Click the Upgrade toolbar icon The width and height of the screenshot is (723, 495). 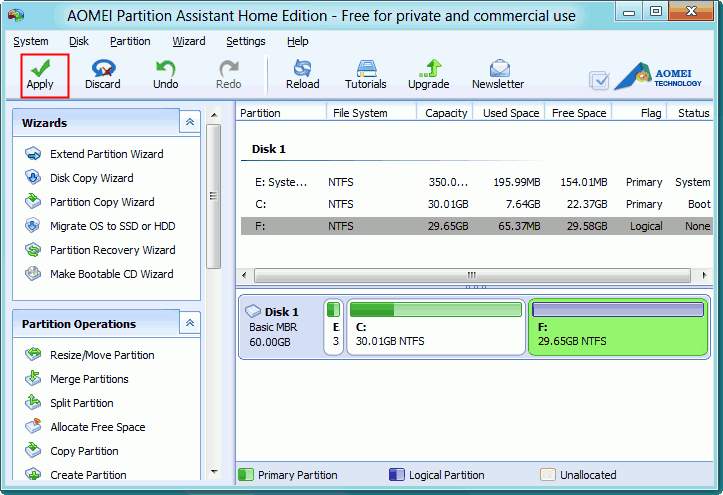[x=429, y=75]
